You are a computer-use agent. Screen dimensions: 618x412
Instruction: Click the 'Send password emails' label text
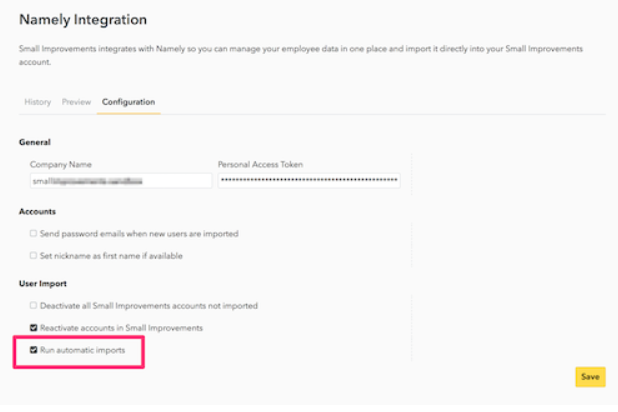[x=139, y=234]
